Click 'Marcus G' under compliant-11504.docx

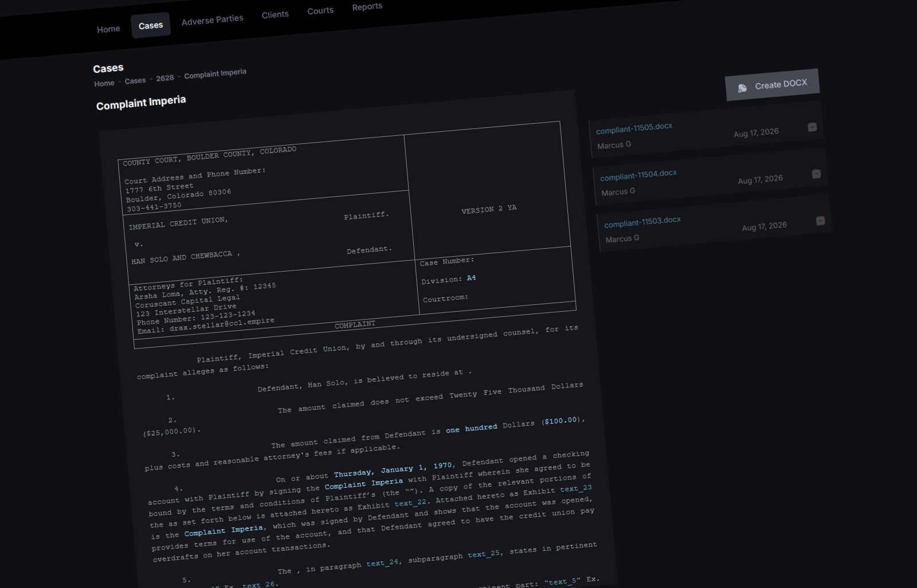coord(618,192)
